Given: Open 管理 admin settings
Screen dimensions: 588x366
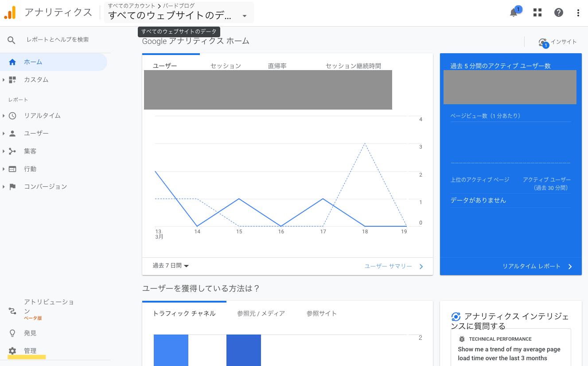Looking at the screenshot, I should [x=30, y=351].
